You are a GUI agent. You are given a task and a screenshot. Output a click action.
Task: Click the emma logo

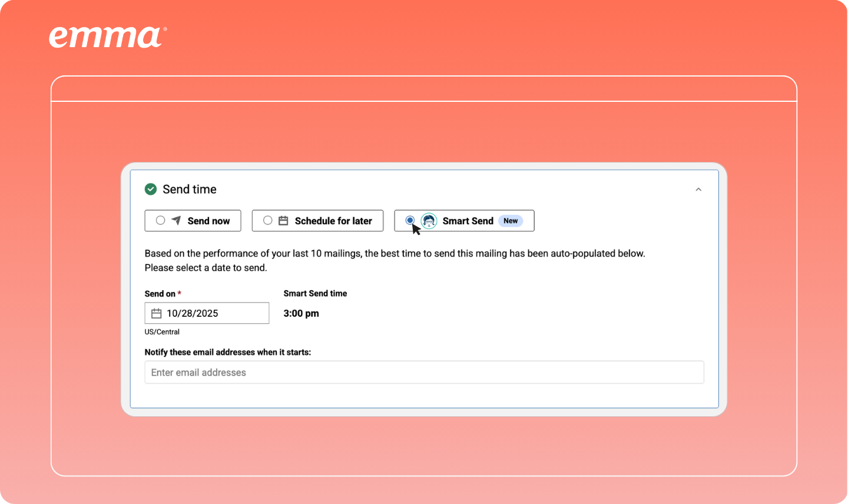(107, 37)
